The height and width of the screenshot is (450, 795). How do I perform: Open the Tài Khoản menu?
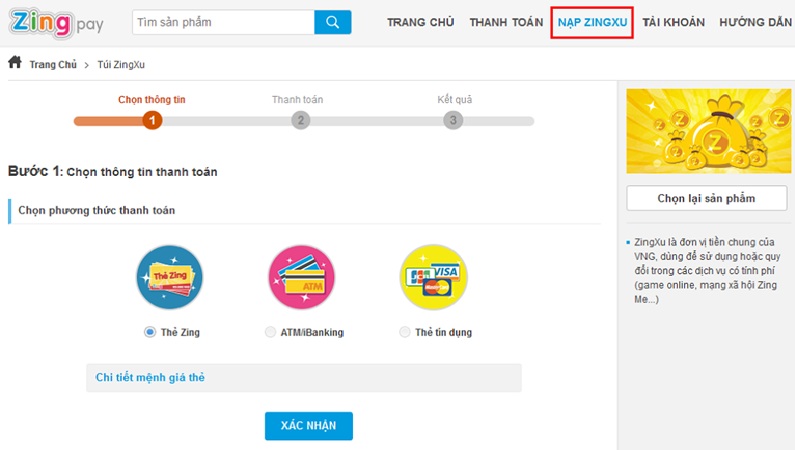(673, 22)
